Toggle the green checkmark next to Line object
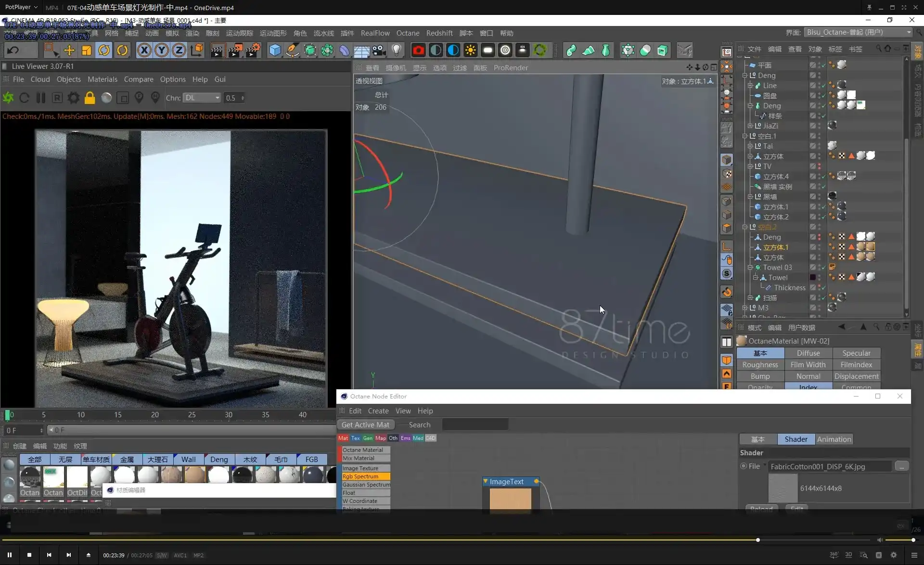Screen dimensions: 924x565 pyautogui.click(x=824, y=85)
